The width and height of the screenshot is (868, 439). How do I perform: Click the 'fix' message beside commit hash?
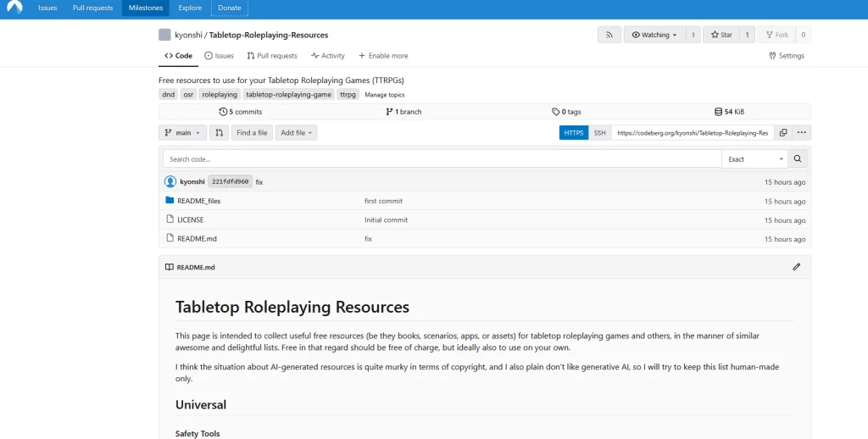[259, 182]
